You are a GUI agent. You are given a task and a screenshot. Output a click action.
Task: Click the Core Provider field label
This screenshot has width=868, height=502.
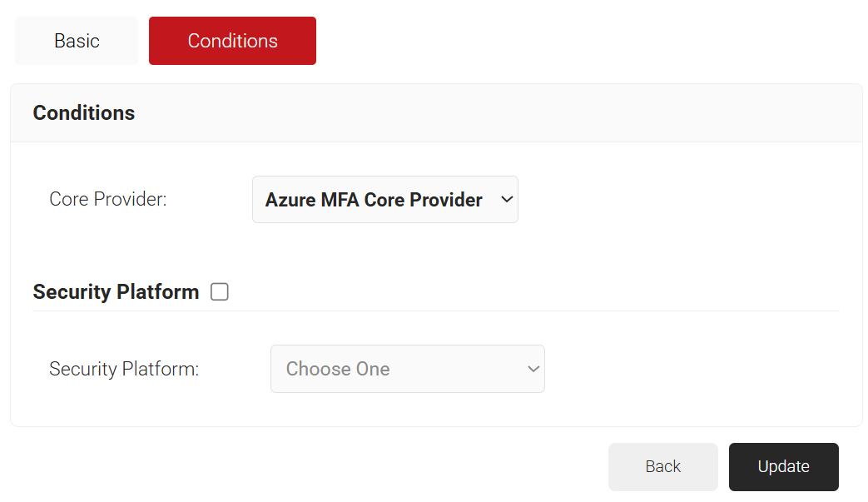tap(108, 200)
